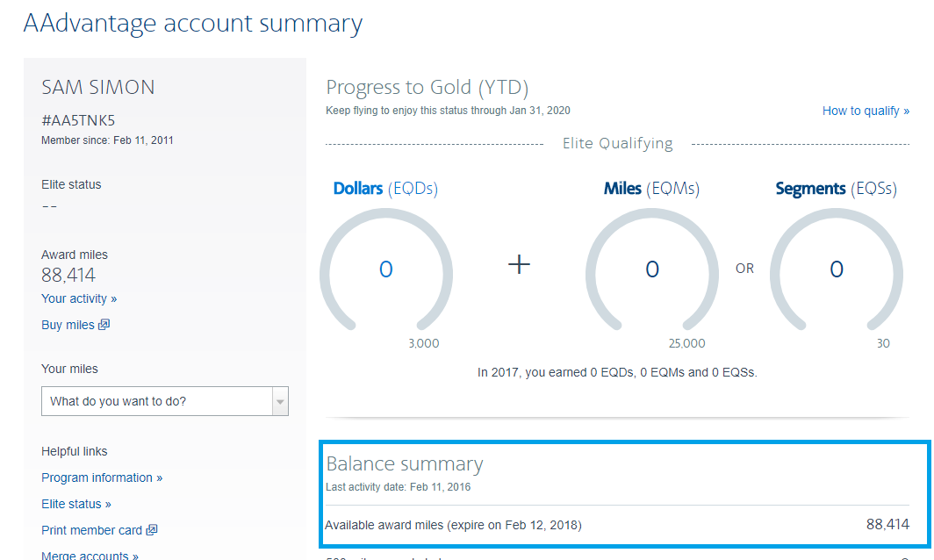The height and width of the screenshot is (560, 934).
Task: Click 'In 2017, you earned 0 EQDs' text
Action: 617,373
